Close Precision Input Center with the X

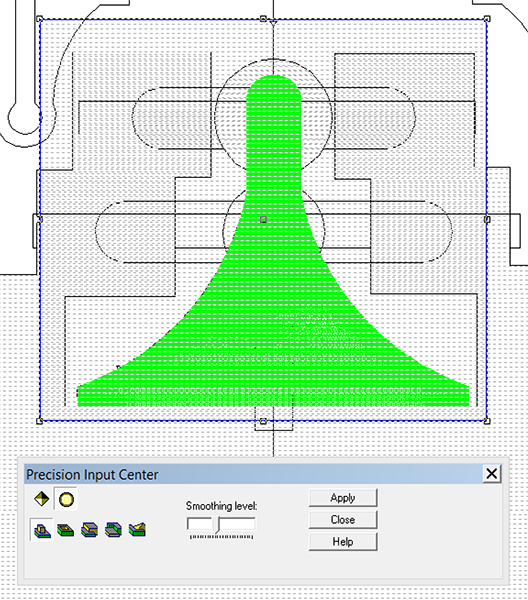point(492,474)
